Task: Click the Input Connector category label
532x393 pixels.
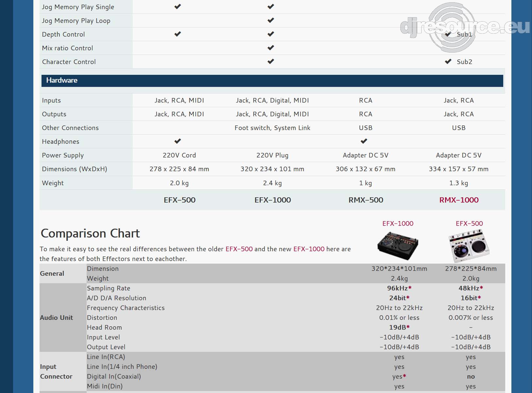Action: click(x=56, y=371)
